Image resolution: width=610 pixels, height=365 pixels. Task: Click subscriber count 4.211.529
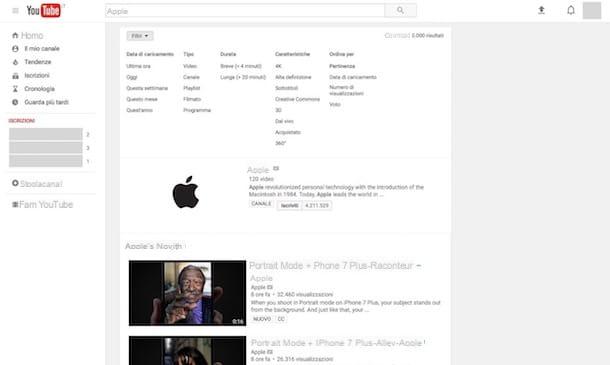317,205
